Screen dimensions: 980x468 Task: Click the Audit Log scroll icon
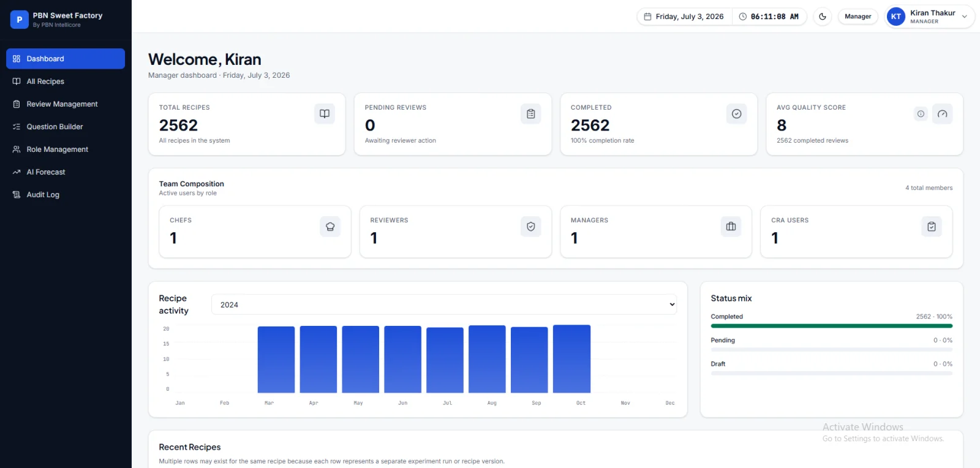click(x=17, y=195)
